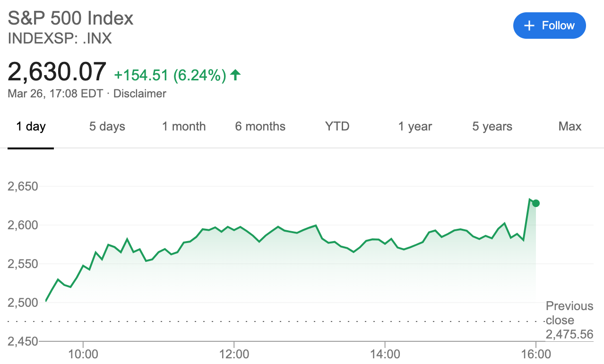This screenshot has height=364, width=604.
Task: Open the Disclaimer link
Action: coord(139,94)
